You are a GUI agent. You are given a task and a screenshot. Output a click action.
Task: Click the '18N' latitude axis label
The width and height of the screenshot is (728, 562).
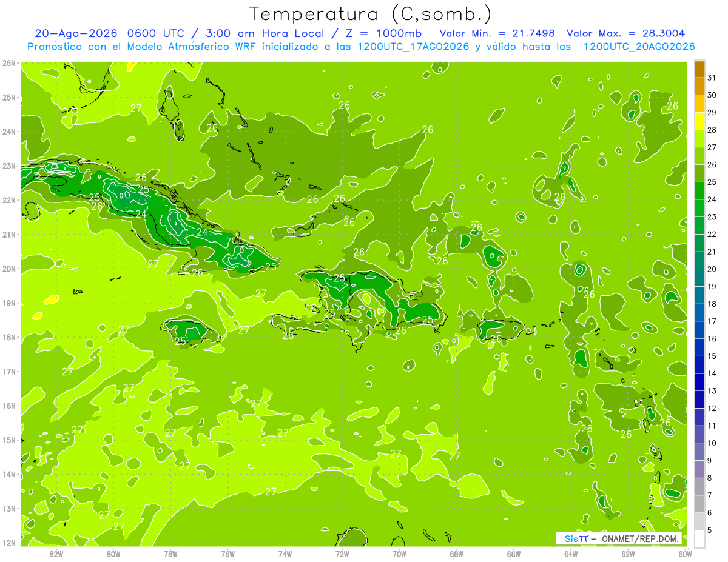[9, 337]
